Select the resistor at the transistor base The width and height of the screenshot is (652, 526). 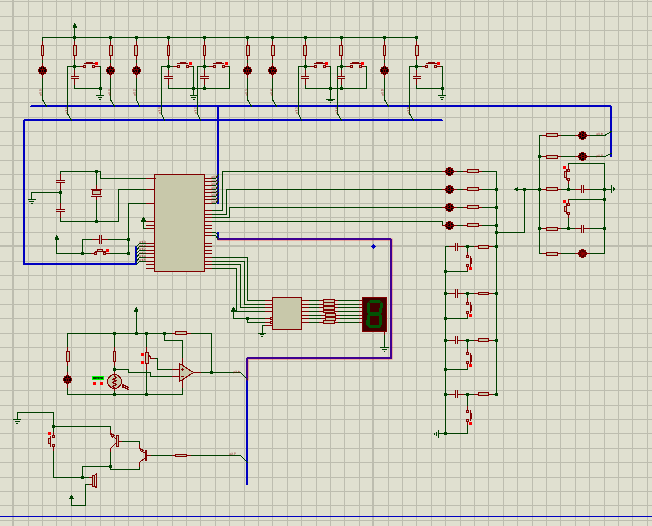click(180, 455)
